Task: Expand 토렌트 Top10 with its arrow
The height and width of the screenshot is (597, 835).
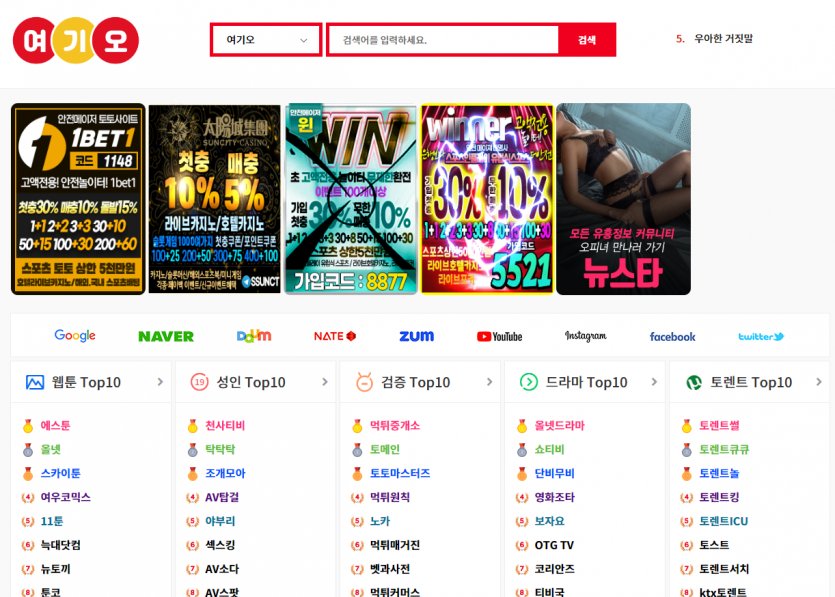Action: point(819,382)
